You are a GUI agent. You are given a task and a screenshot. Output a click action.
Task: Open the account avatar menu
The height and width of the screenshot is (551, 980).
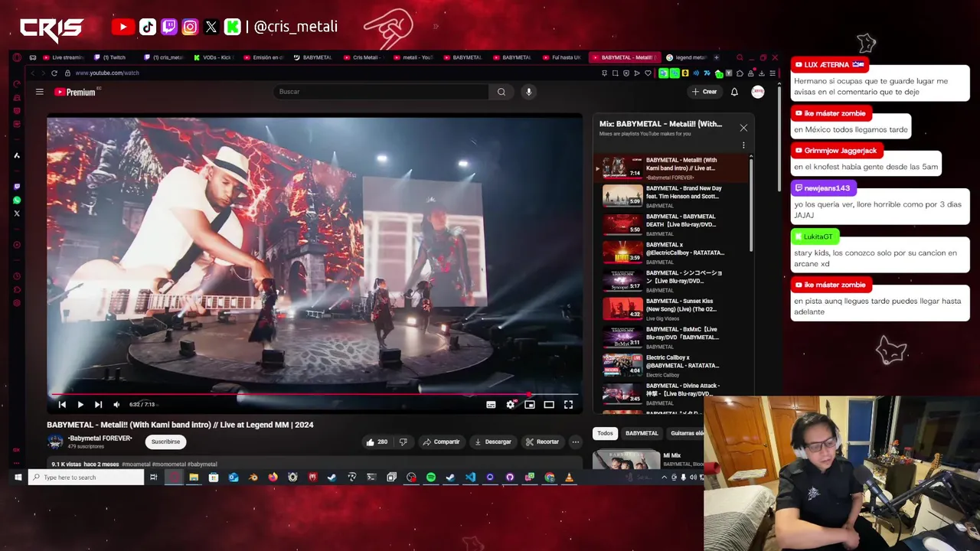[x=758, y=92]
